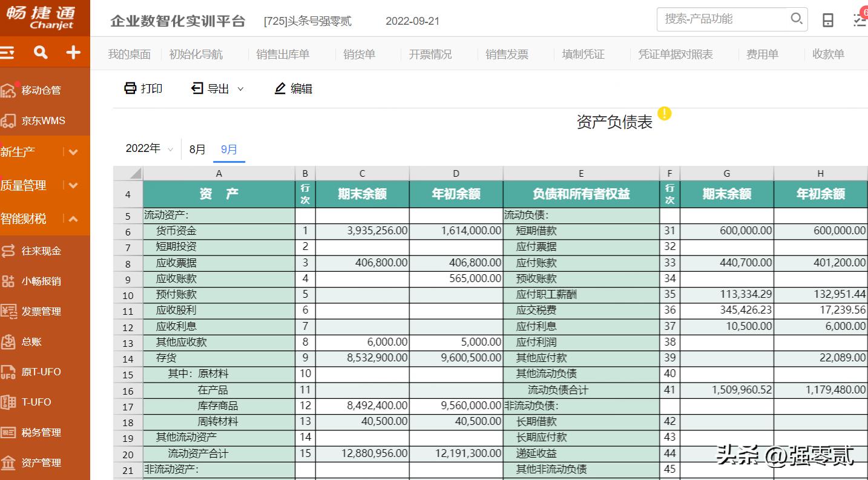
Task: Expand the 新生产 sidebar section
Action: (x=73, y=151)
